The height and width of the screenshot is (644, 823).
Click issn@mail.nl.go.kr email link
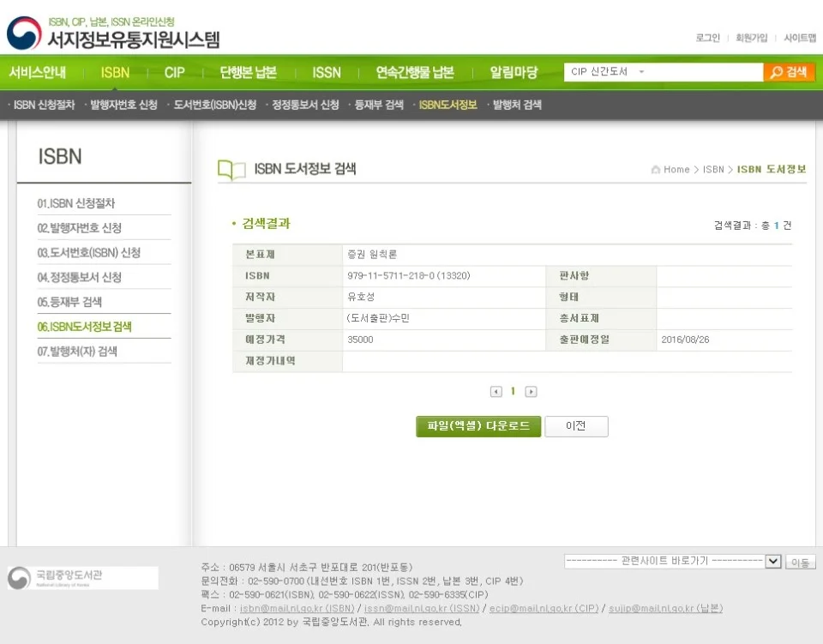[x=422, y=608]
